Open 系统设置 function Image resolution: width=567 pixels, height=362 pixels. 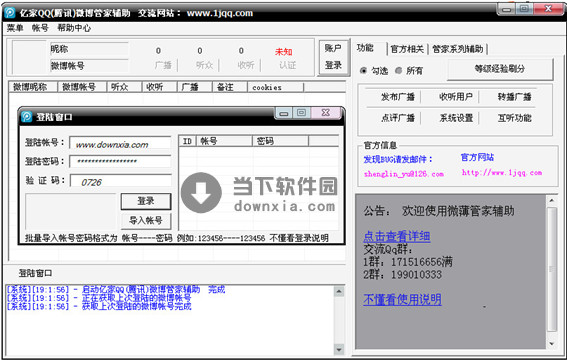pos(456,118)
